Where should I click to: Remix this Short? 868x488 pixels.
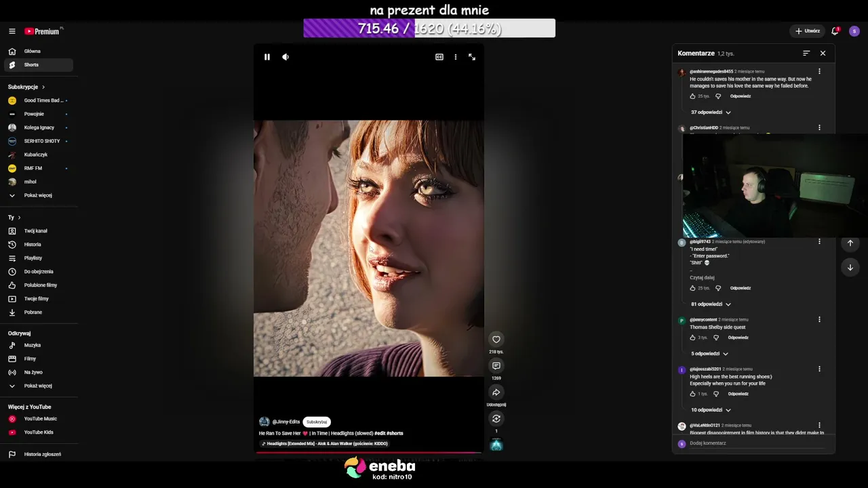tap(496, 419)
